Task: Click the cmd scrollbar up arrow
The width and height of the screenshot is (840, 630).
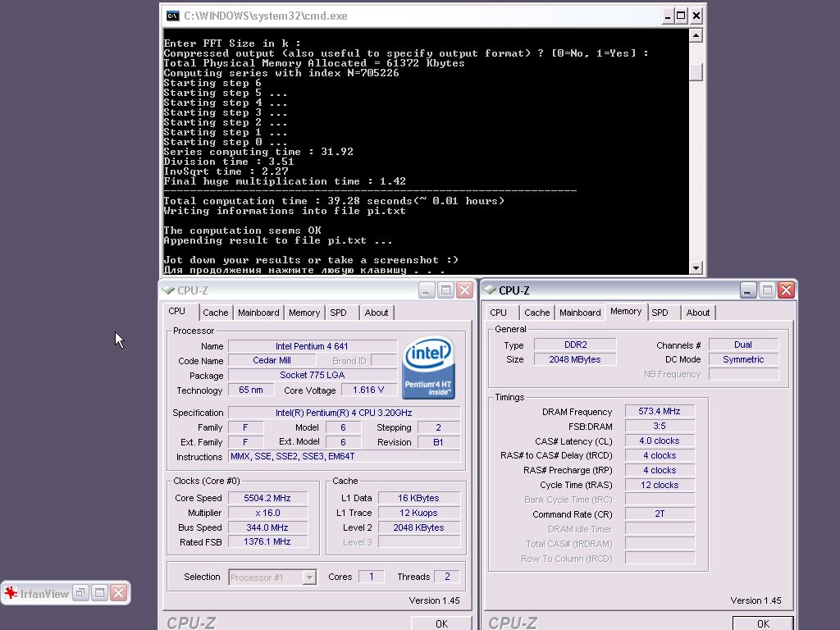Action: 696,35
